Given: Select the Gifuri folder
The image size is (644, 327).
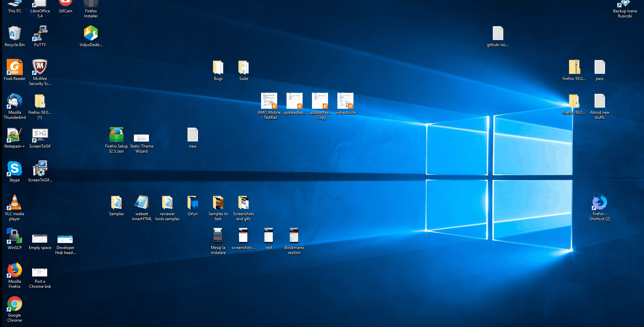Looking at the screenshot, I should point(193,206).
